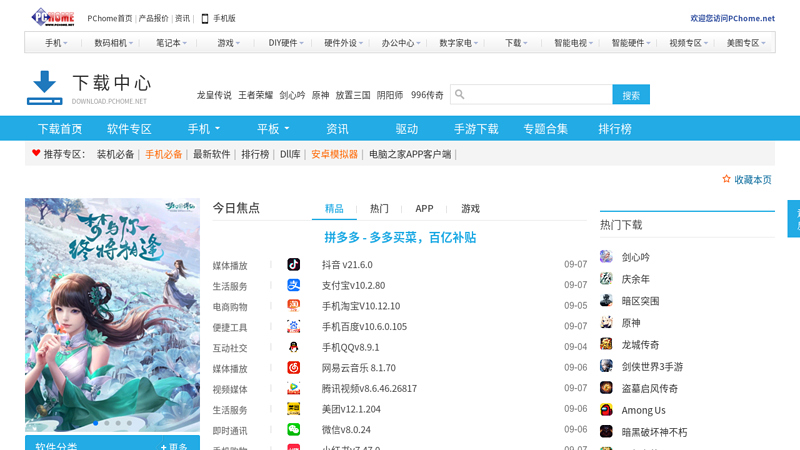Click the 更多 link in 软件分类
The width and height of the screenshot is (800, 450).
point(174,445)
